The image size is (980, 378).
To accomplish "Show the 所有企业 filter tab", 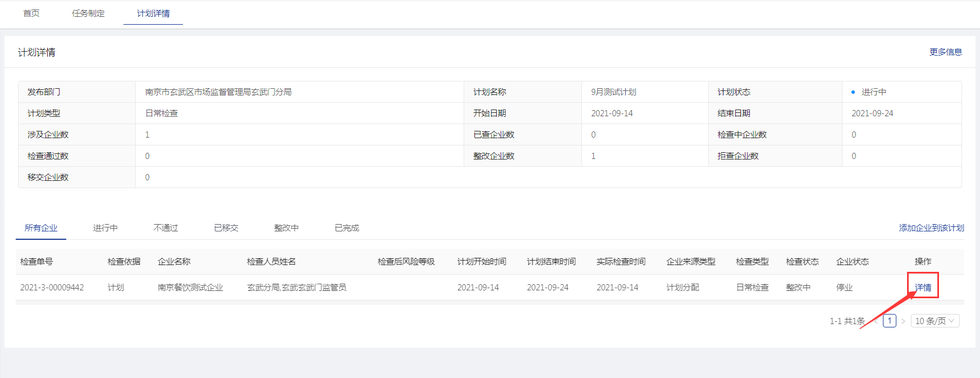I will 41,227.
